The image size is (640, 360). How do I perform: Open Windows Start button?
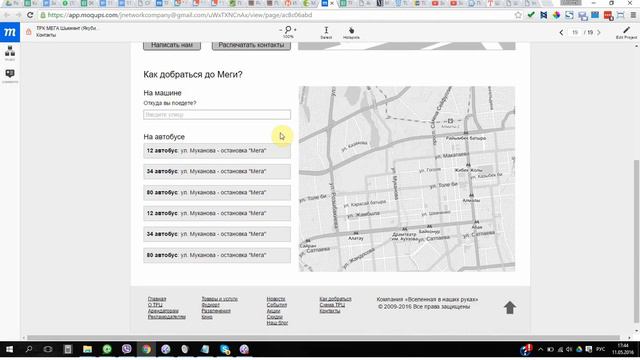coord(9,349)
